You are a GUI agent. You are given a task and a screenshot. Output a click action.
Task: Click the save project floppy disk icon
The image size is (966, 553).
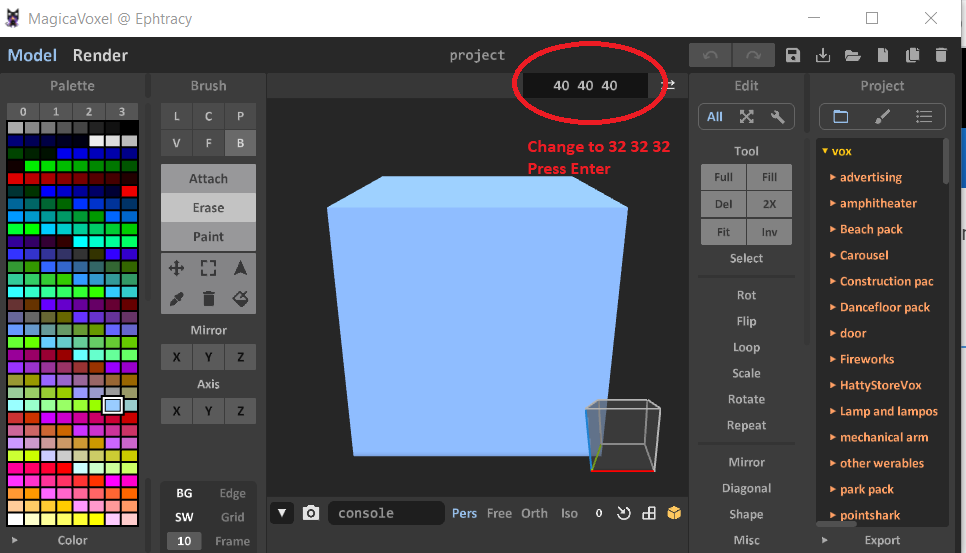793,56
